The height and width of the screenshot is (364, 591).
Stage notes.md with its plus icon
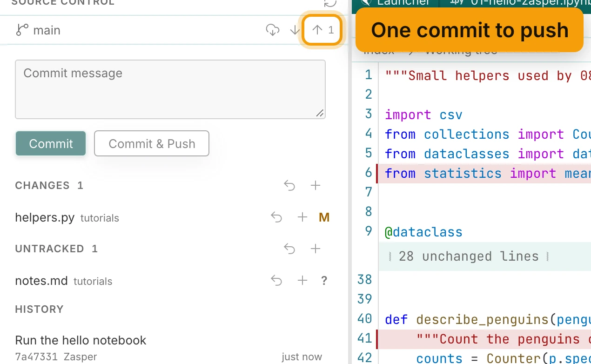click(302, 281)
